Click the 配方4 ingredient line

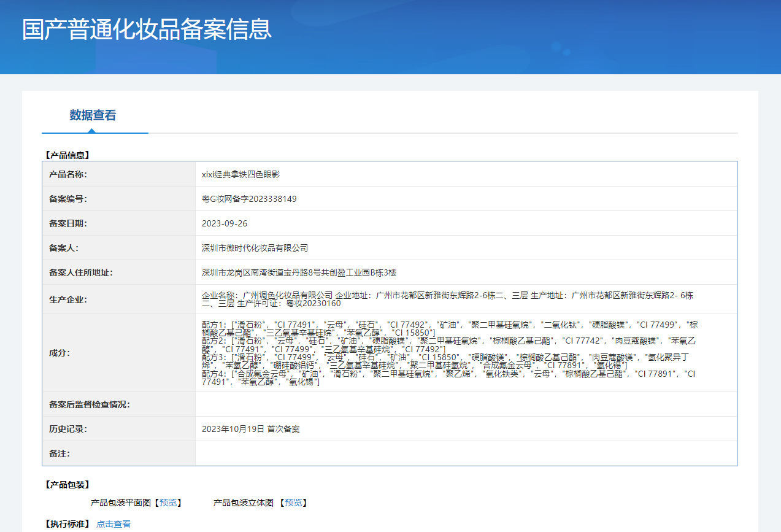click(448, 377)
